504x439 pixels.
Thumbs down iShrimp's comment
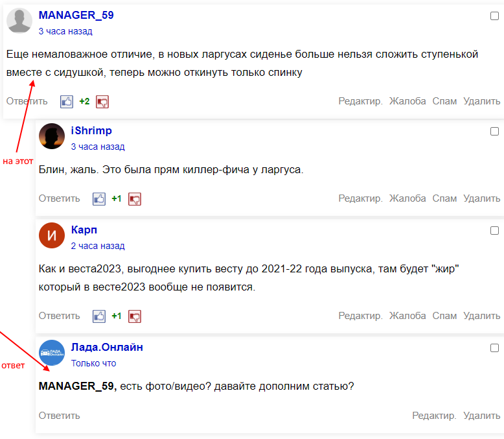tap(135, 199)
